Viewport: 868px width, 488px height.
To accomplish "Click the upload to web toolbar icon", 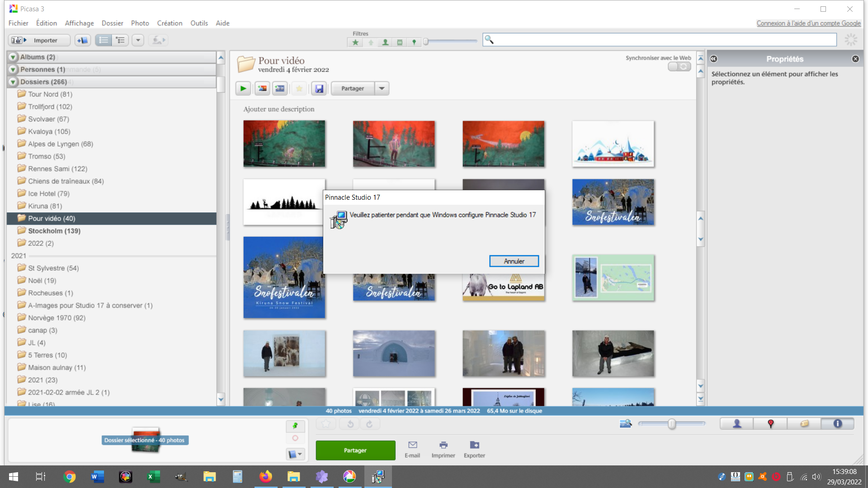I will click(x=158, y=40).
